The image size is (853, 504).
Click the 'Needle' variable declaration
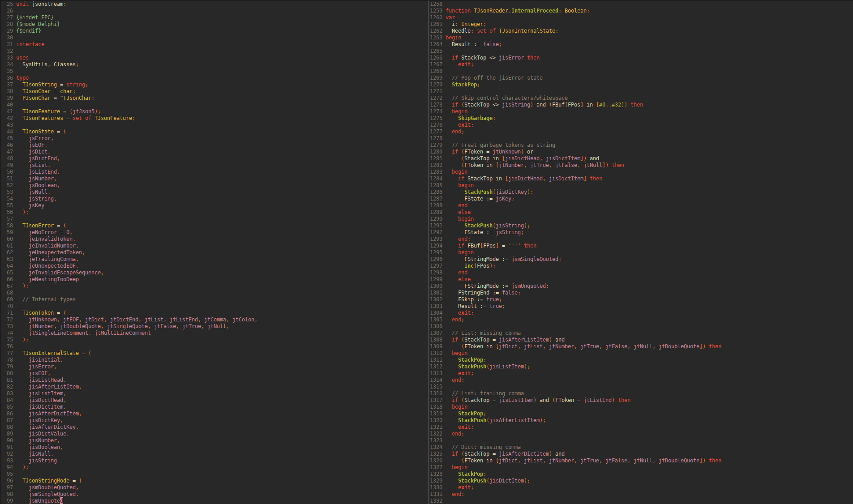tap(461, 31)
